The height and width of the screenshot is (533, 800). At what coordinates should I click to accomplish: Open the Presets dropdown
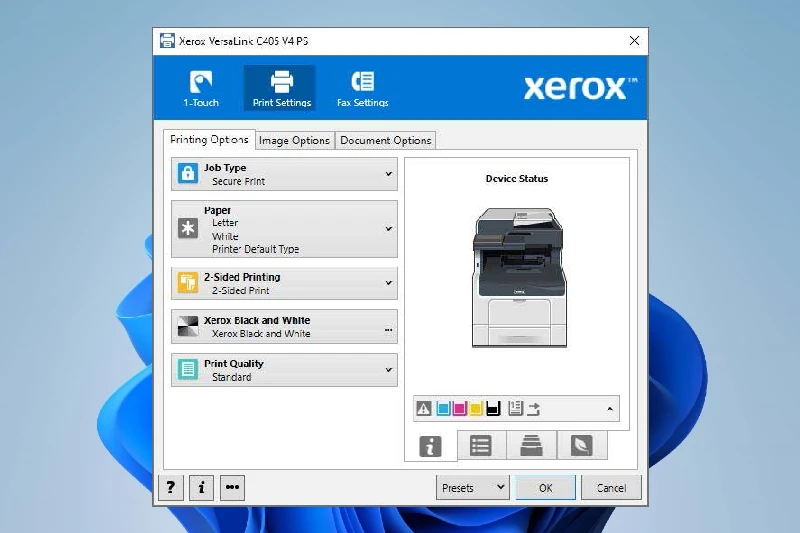(473, 488)
